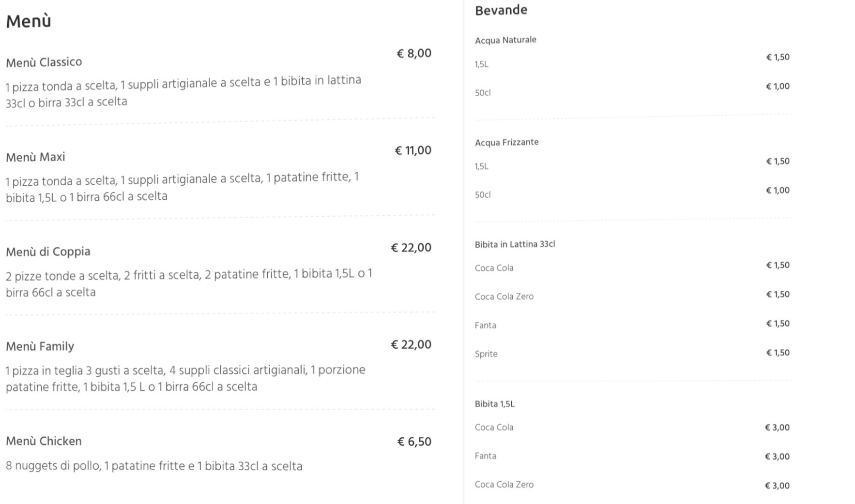Select Fanta in the 33cl can list
Viewport: 855px width, 504px height.
[x=486, y=326]
